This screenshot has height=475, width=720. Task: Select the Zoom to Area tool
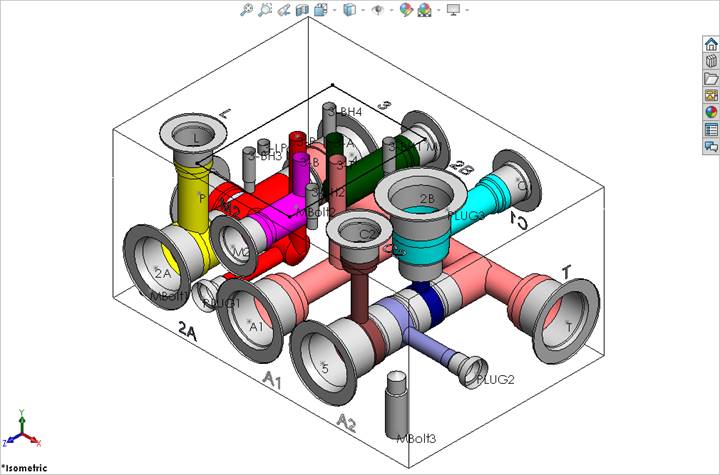[265, 10]
